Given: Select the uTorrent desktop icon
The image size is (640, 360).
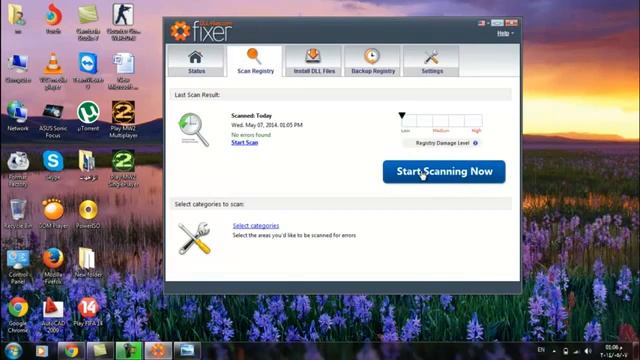Looking at the screenshot, I should tap(88, 116).
